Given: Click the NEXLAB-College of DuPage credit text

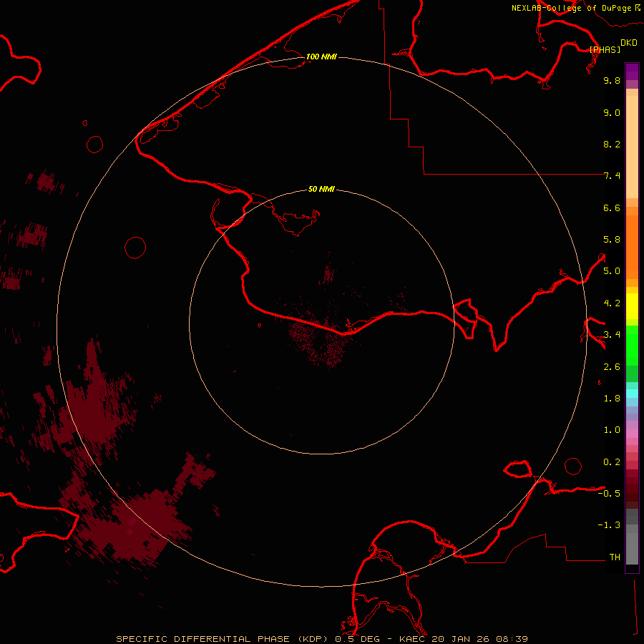Looking at the screenshot, I should click(571, 8).
